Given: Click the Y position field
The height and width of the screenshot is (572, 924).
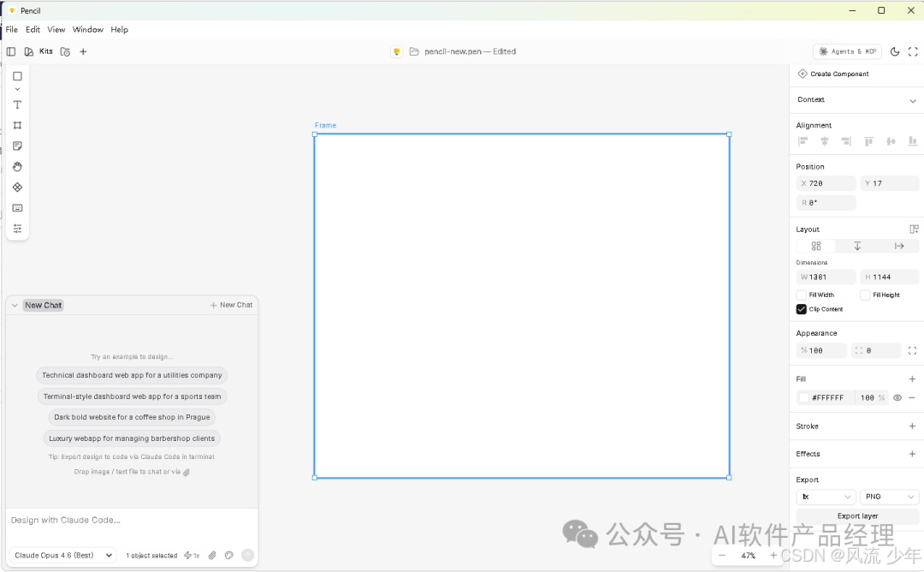Looking at the screenshot, I should [889, 184].
